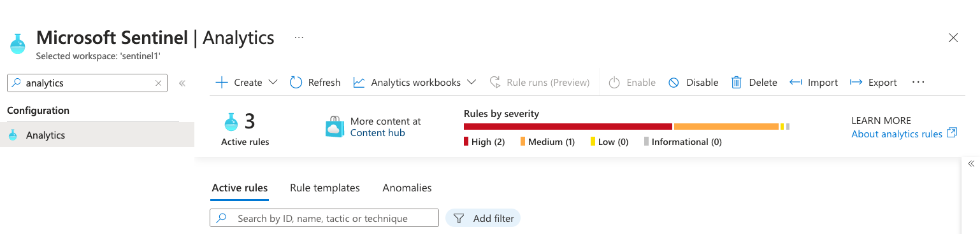Open Analytics workbooks chart icon
Image resolution: width=980 pixels, height=234 pixels.
[359, 83]
